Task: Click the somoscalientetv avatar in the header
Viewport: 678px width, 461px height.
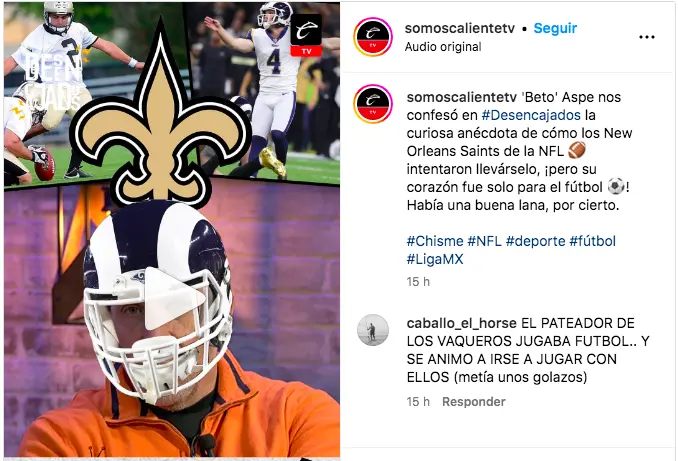Action: [373, 37]
